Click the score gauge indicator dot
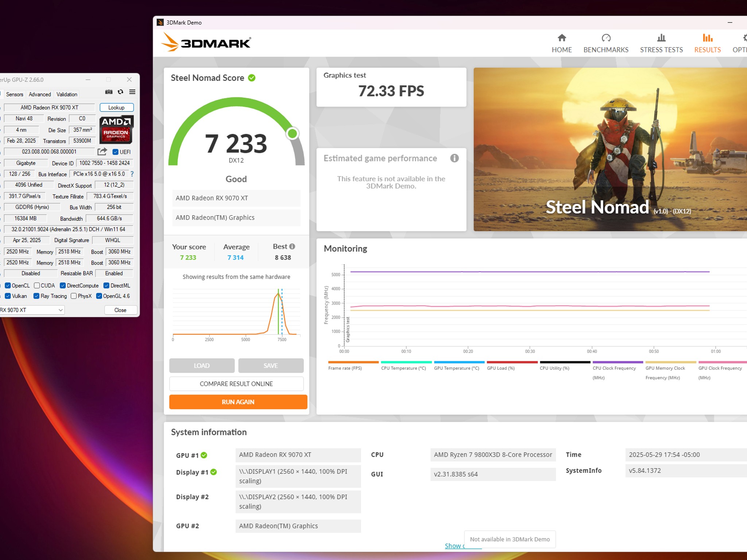 point(292,134)
